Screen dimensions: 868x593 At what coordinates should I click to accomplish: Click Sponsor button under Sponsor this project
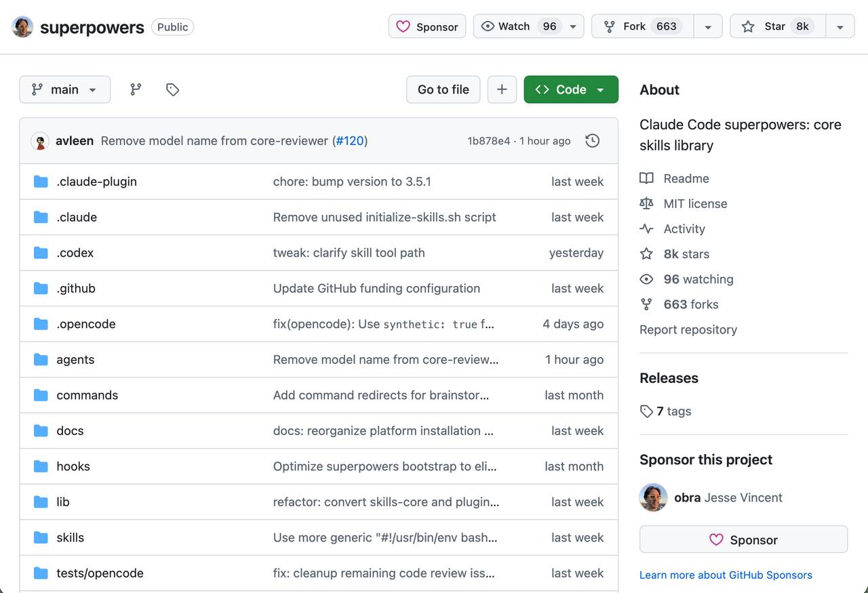(x=743, y=539)
